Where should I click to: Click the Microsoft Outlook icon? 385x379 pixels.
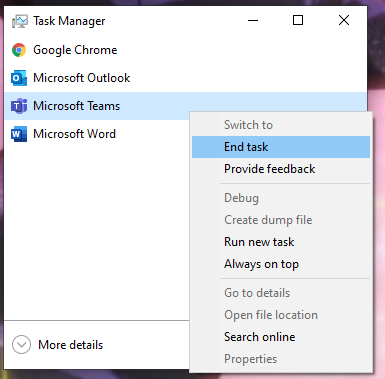(x=19, y=78)
